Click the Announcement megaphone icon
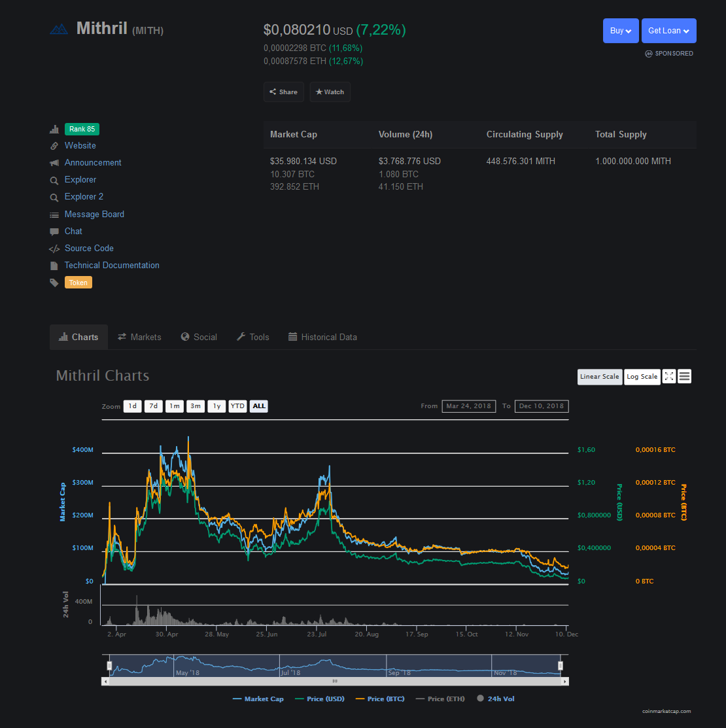The height and width of the screenshot is (728, 726). pyautogui.click(x=54, y=163)
